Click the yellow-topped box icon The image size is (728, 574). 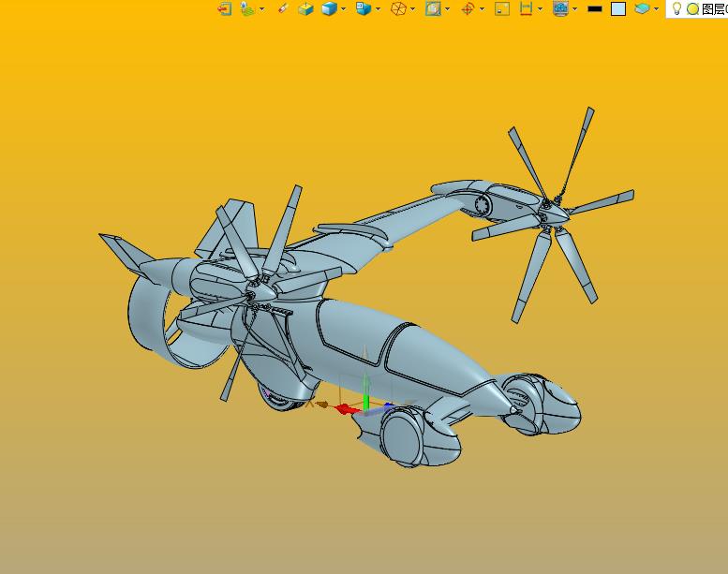pyautogui.click(x=306, y=8)
